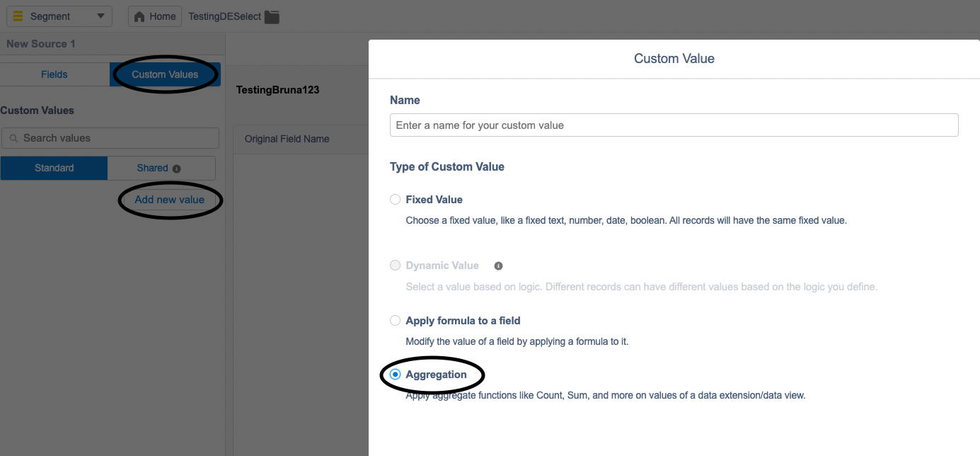
Task: Click the search magnifier icon
Action: [13, 139]
